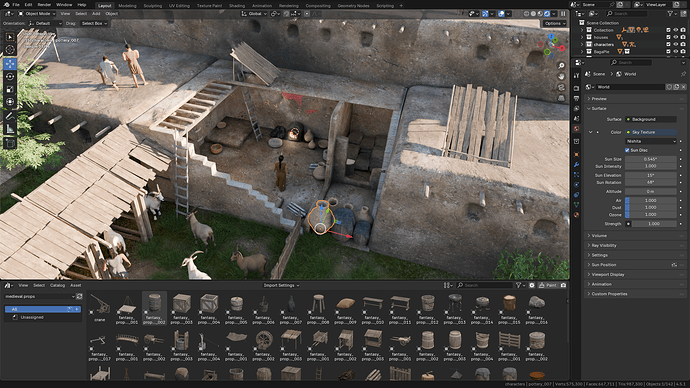Switch to the Geometry Nodes workspace tab
Viewport: 690px width, 388px height.
point(353,6)
